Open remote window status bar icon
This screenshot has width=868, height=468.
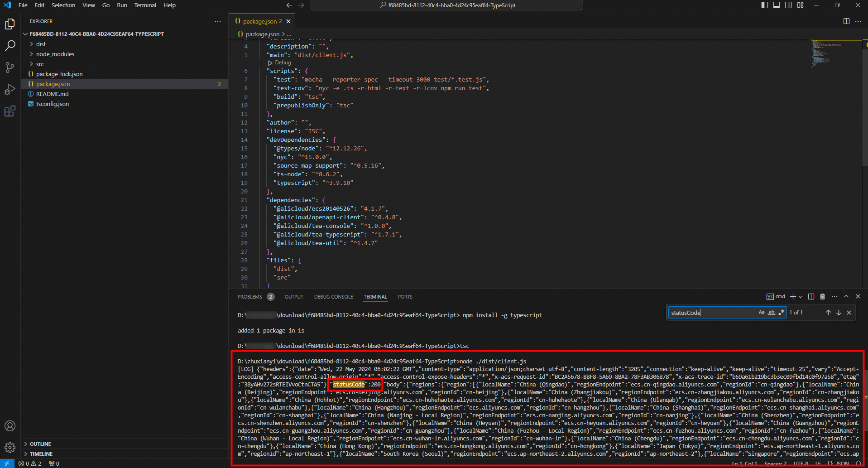point(7,463)
